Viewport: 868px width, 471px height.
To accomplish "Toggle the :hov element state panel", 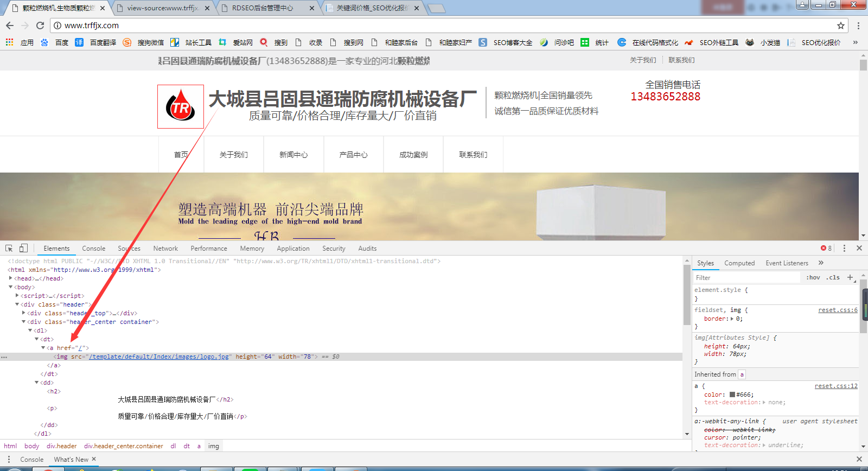I will point(813,277).
